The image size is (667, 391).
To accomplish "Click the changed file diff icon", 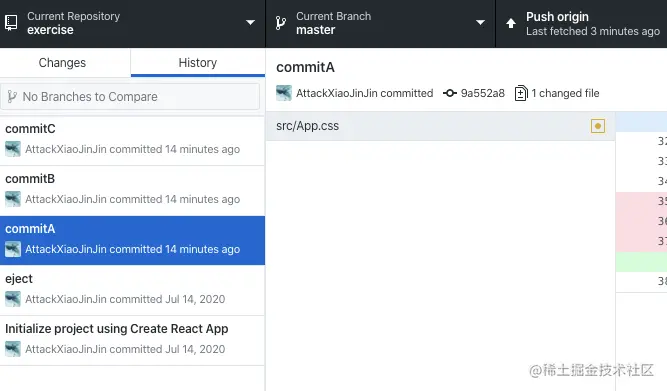I will pyautogui.click(x=521, y=93).
